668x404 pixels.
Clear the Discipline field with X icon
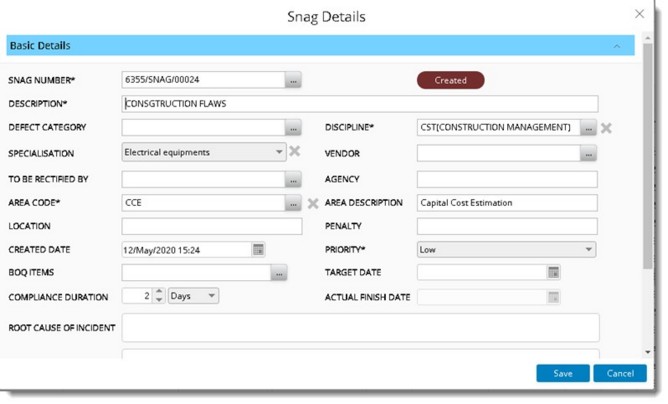pos(606,128)
